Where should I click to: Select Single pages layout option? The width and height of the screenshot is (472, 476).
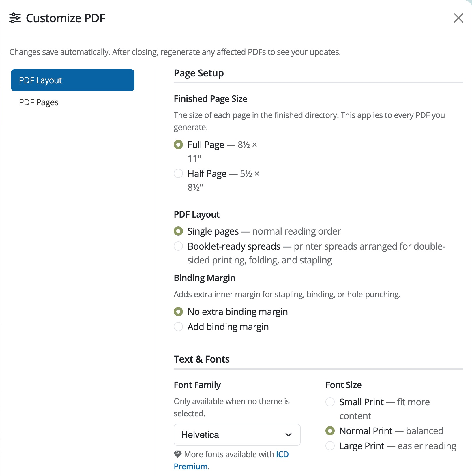(178, 231)
